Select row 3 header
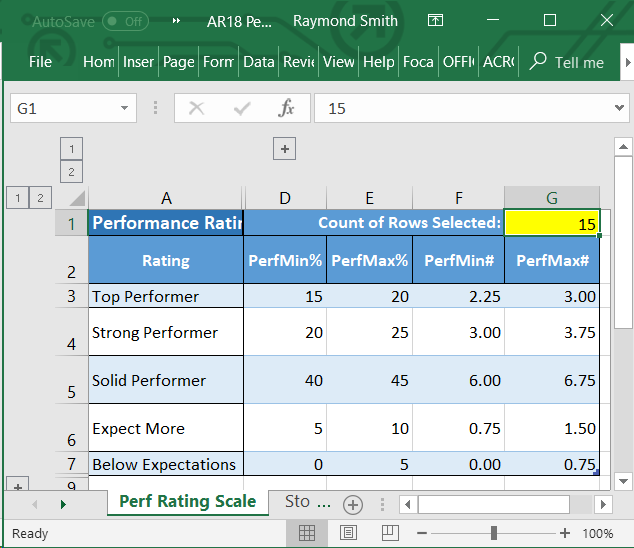 point(72,296)
